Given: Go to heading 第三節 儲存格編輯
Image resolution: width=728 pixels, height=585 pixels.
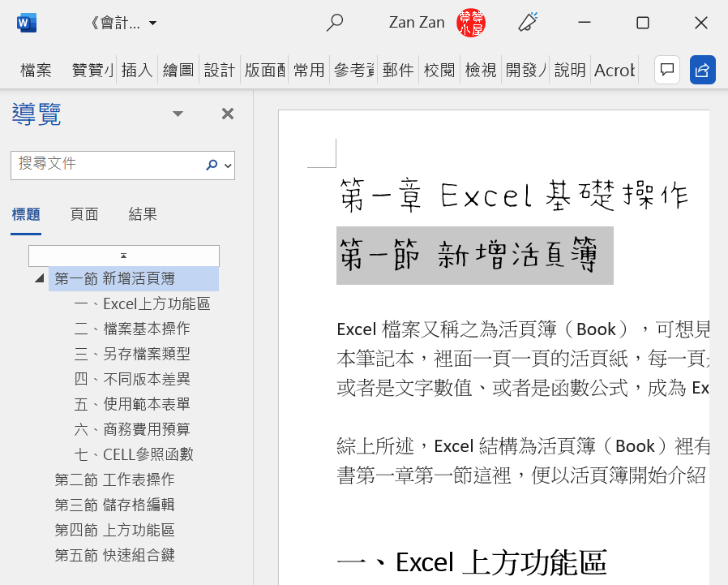Looking at the screenshot, I should pyautogui.click(x=114, y=505).
